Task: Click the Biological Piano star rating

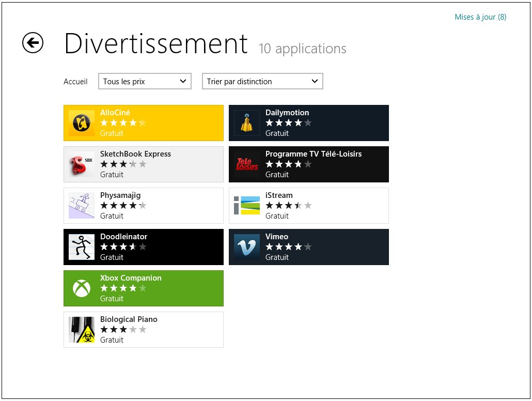Action: pos(123,330)
